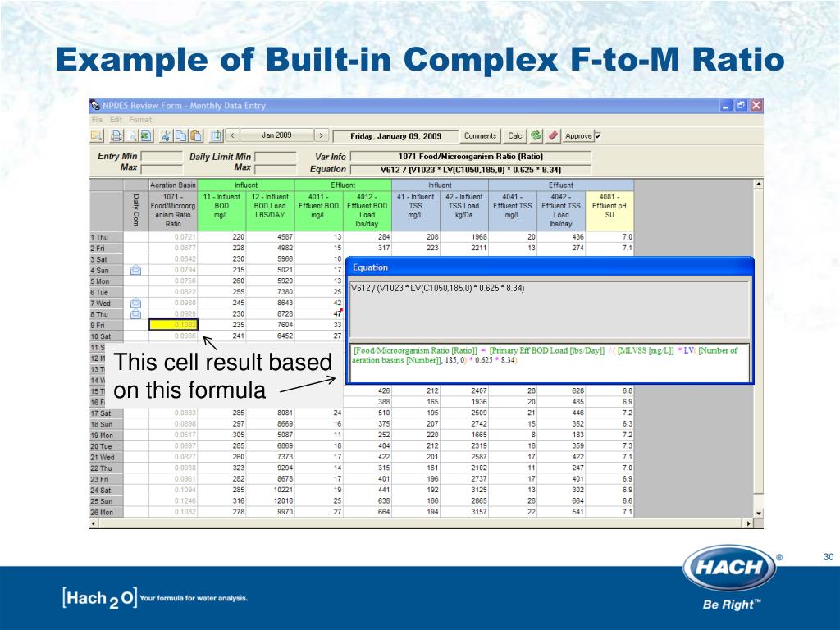Open the Format menu

point(140,120)
